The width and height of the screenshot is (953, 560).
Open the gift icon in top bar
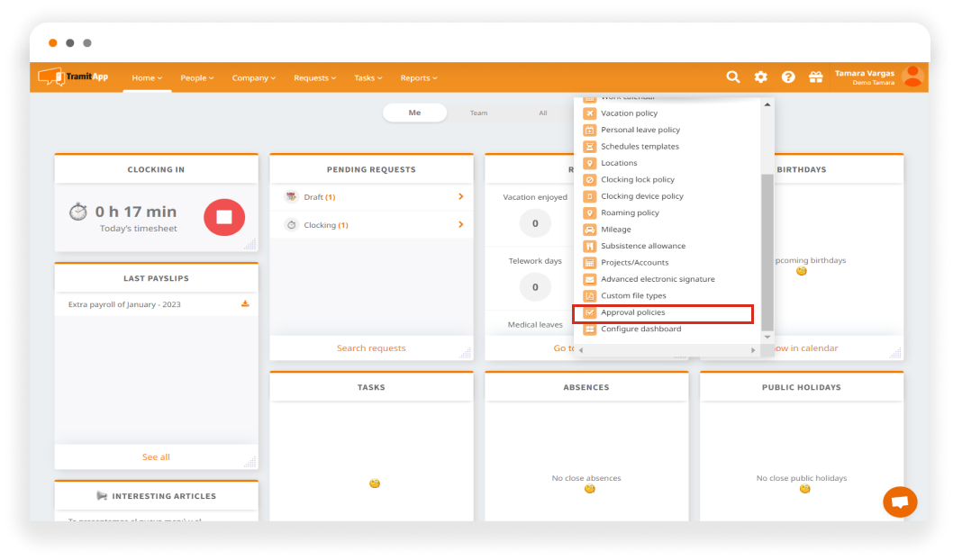[x=815, y=77]
